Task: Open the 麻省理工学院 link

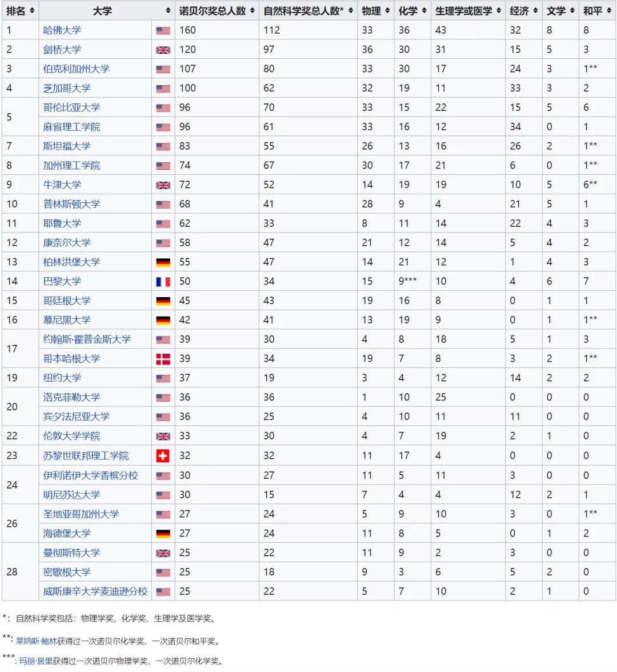Action: coord(71,127)
